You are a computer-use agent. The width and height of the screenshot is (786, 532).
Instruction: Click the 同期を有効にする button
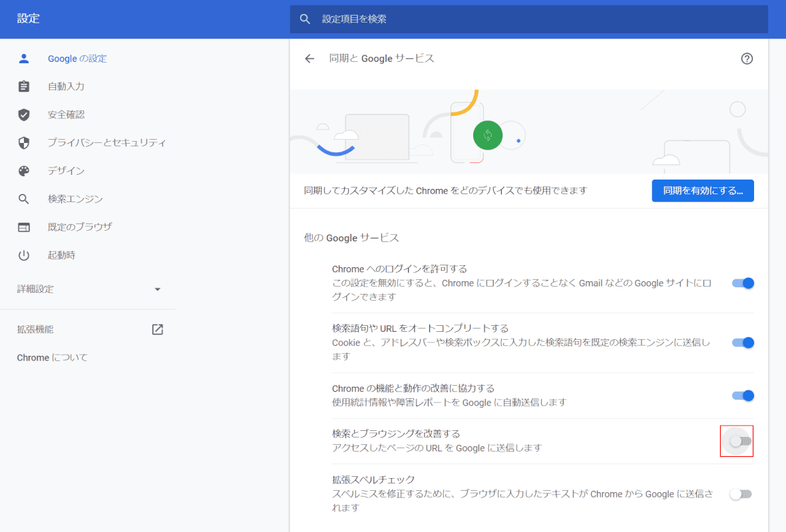click(x=703, y=190)
